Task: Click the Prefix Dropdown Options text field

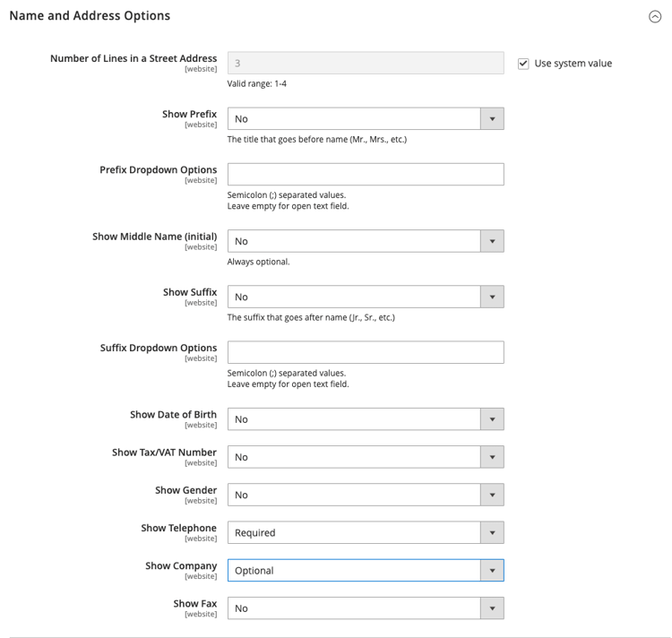Action: click(365, 175)
